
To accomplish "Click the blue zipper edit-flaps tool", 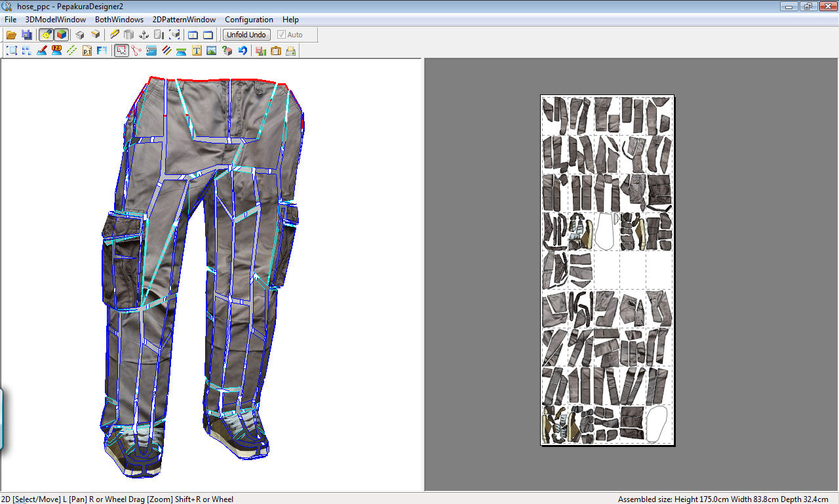I will 151,50.
